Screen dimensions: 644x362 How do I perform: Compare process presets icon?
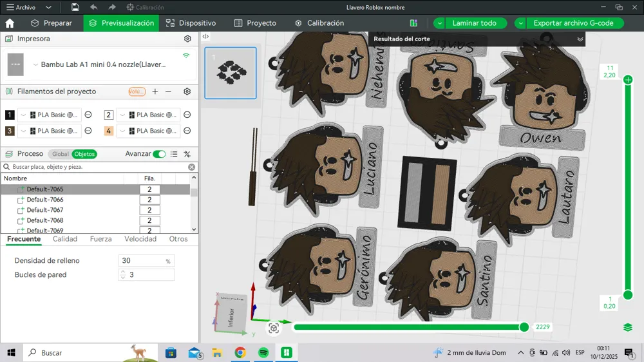[187, 154]
